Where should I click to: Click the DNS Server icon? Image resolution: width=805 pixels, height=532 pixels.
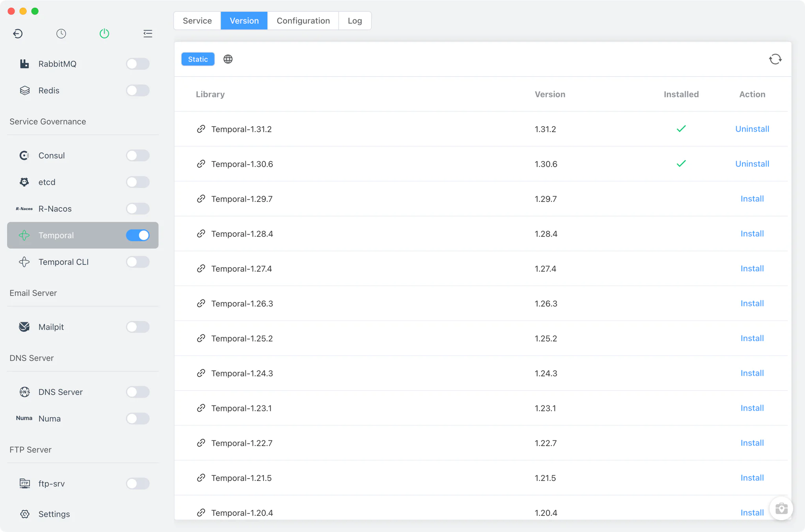tap(24, 392)
